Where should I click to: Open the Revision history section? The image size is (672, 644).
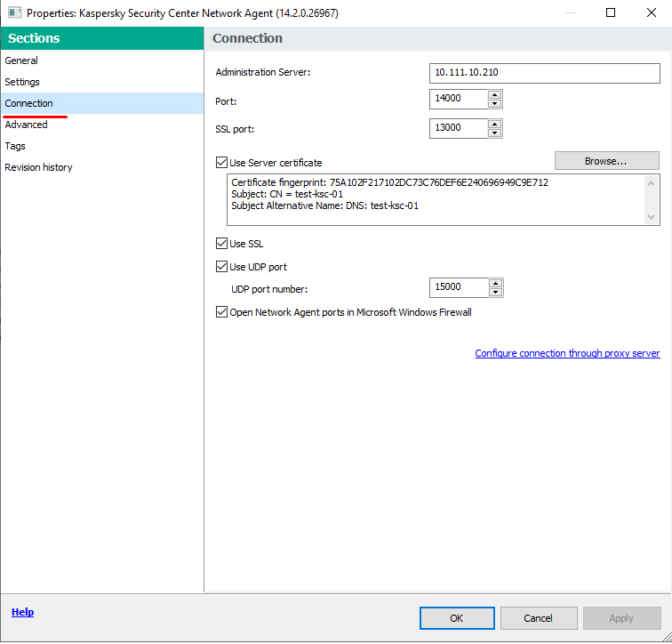point(38,167)
